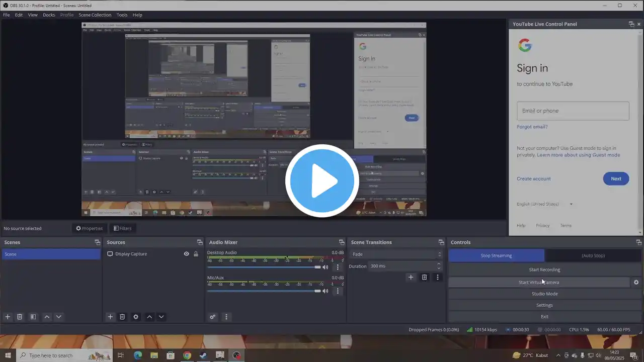The height and width of the screenshot is (362, 644).
Task: Open Help menu in menu bar
Action: (x=137, y=15)
